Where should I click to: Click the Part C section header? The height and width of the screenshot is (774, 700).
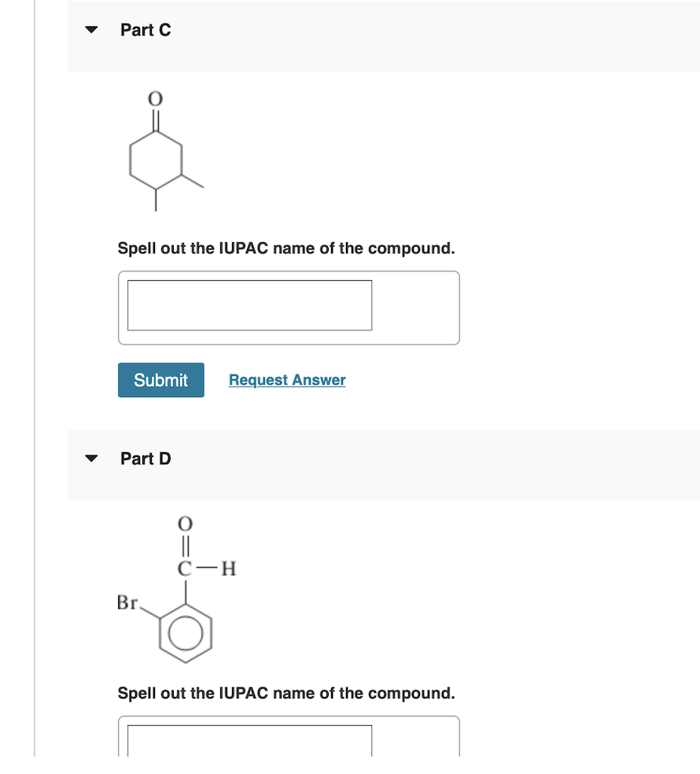(x=146, y=29)
